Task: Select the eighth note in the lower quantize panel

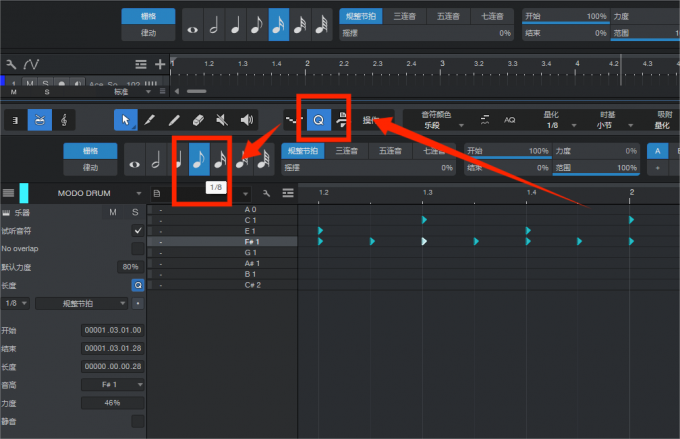Action: pyautogui.click(x=199, y=159)
